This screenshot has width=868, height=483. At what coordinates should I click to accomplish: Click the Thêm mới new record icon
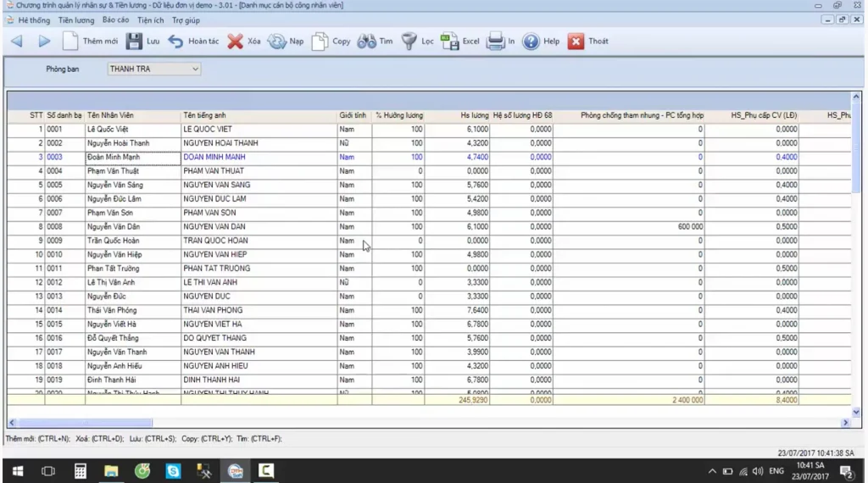pyautogui.click(x=70, y=41)
